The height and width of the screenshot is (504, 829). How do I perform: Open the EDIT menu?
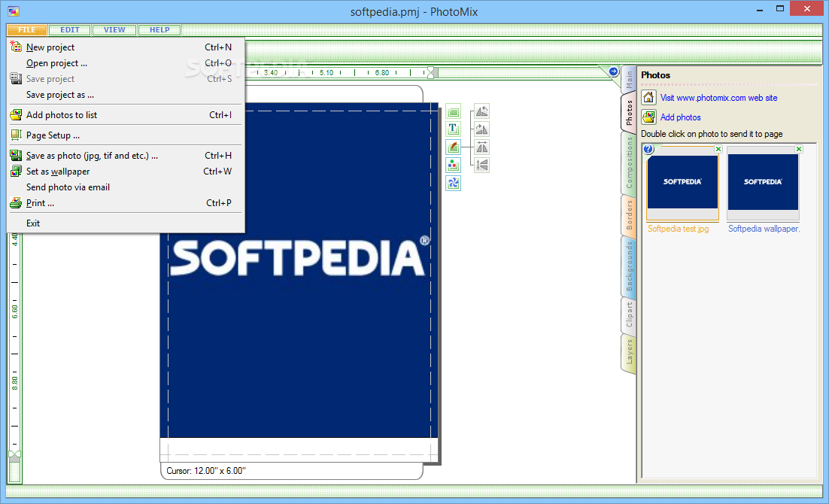tap(70, 29)
